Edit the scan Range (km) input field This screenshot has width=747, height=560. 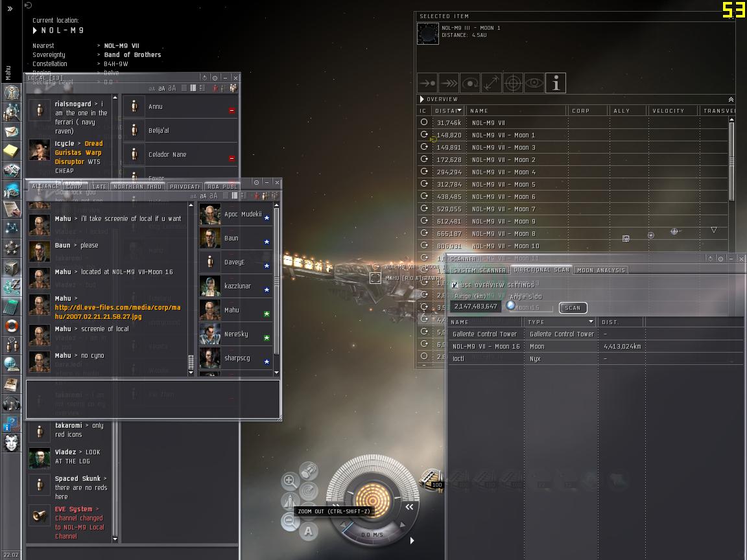click(475, 306)
